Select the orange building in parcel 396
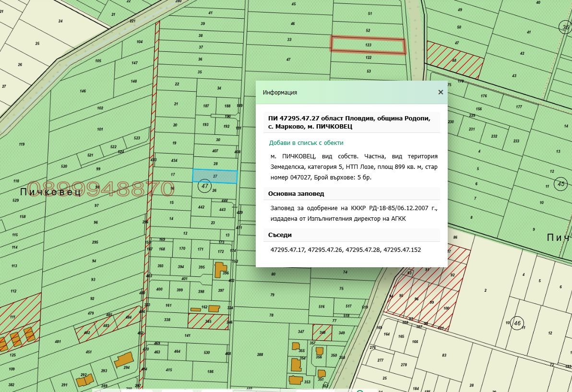This screenshot has width=572, height=392. (x=220, y=270)
